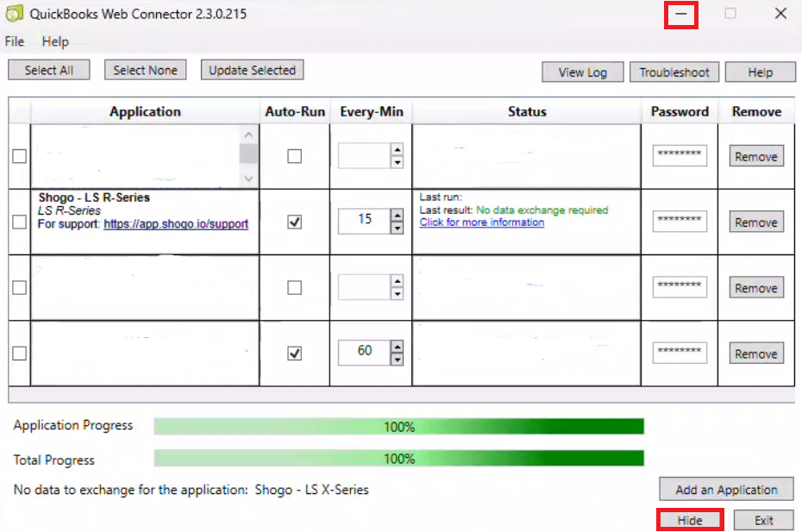Click the No data to exchange status message
This screenshot has width=802, height=532.
pos(191,490)
